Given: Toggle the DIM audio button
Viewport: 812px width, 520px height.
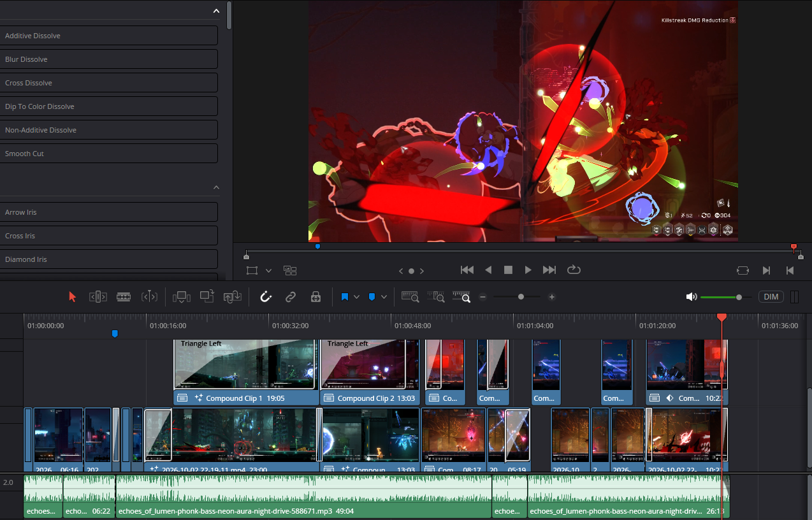Looking at the screenshot, I should click(771, 297).
